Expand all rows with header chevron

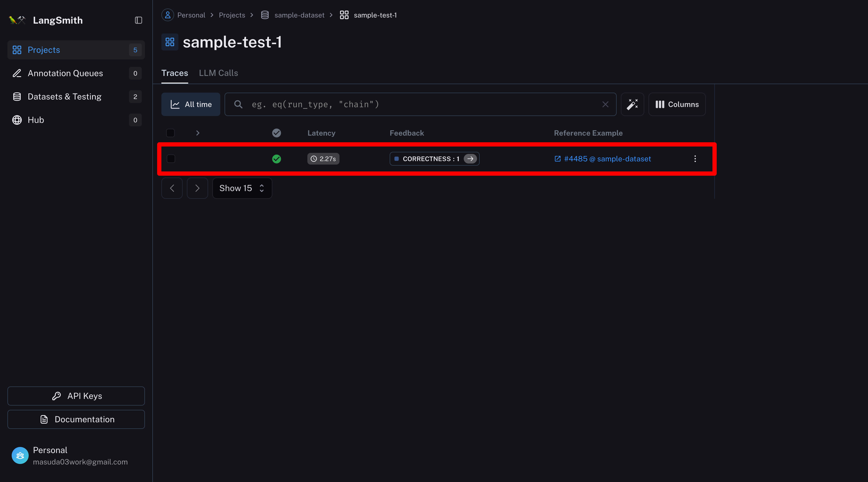[198, 133]
